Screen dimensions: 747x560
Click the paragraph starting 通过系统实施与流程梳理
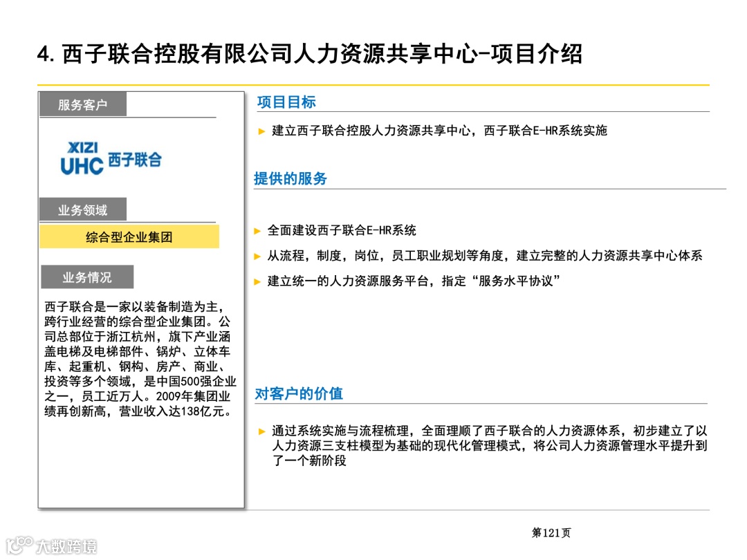click(x=489, y=445)
